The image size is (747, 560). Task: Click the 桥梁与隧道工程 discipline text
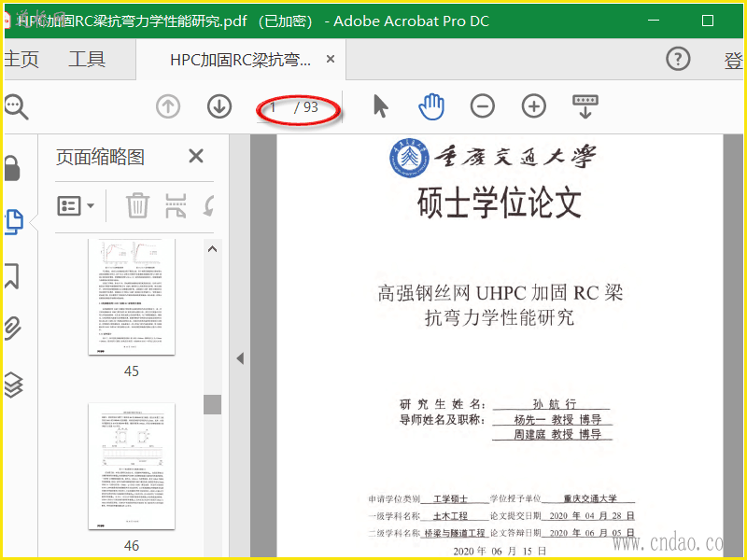click(455, 533)
